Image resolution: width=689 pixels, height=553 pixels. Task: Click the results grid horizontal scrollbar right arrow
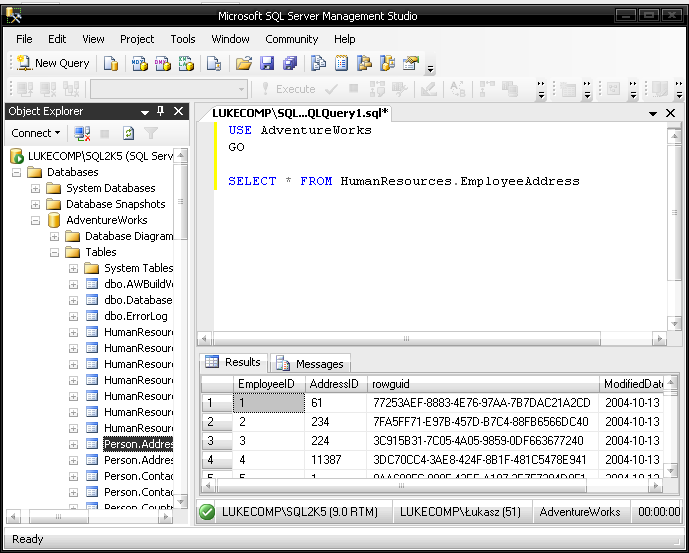click(x=656, y=486)
